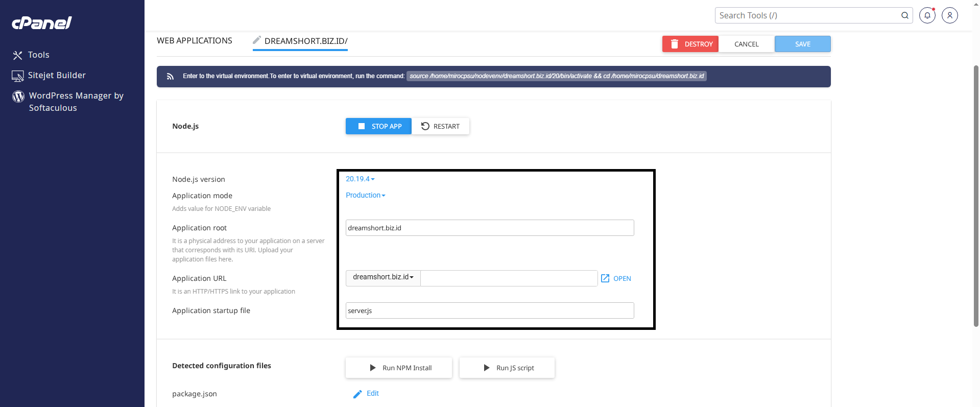The image size is (980, 407).
Task: Expand the Node.js version 20.19.4 dropdown
Action: [x=360, y=179]
